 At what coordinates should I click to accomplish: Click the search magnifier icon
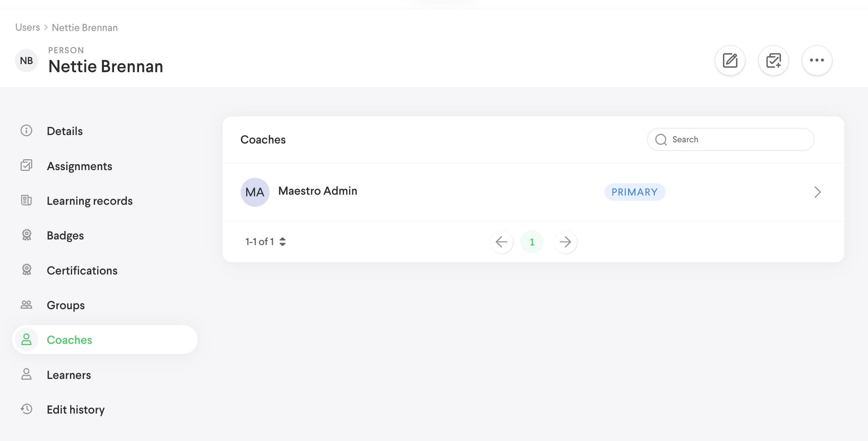pos(660,139)
